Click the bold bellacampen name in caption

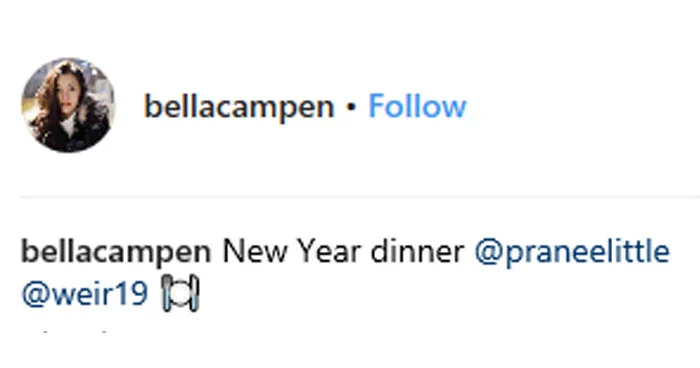tap(116, 252)
